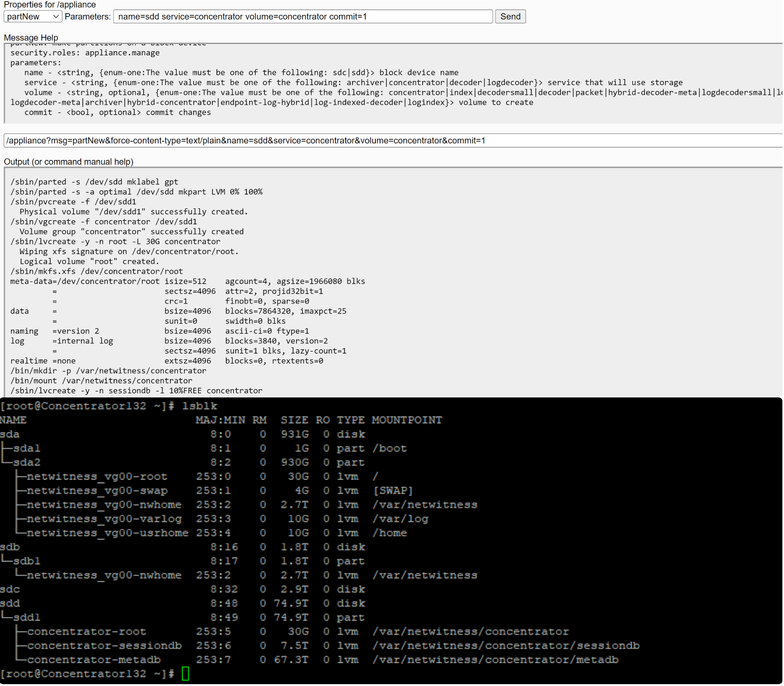Click the netwitness_vg00-varlog entry
The height and width of the screenshot is (686, 784).
click(x=104, y=519)
